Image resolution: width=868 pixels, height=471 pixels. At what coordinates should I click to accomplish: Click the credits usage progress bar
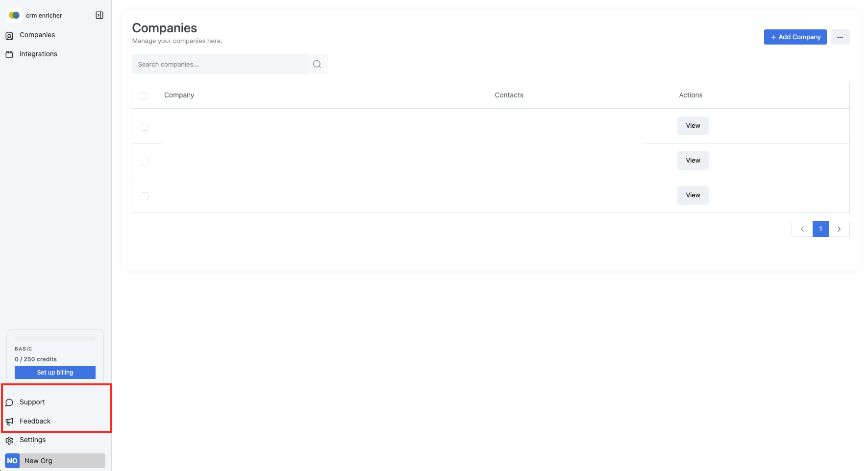(55, 338)
